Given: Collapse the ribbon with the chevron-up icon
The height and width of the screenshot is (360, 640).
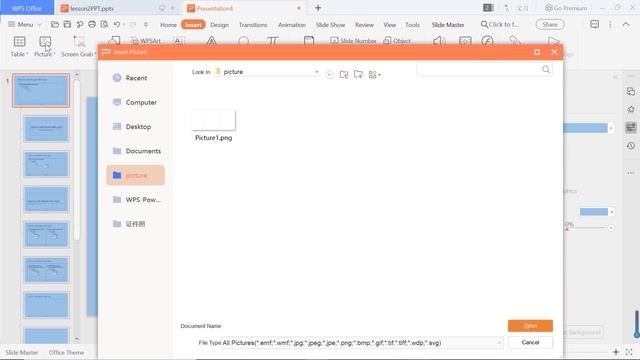Looking at the screenshot, I should 626,24.
